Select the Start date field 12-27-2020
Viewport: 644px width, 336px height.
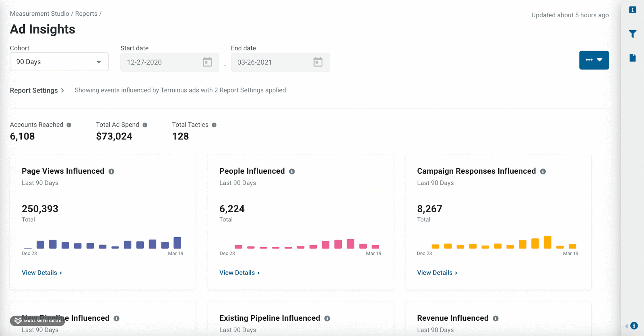[170, 62]
